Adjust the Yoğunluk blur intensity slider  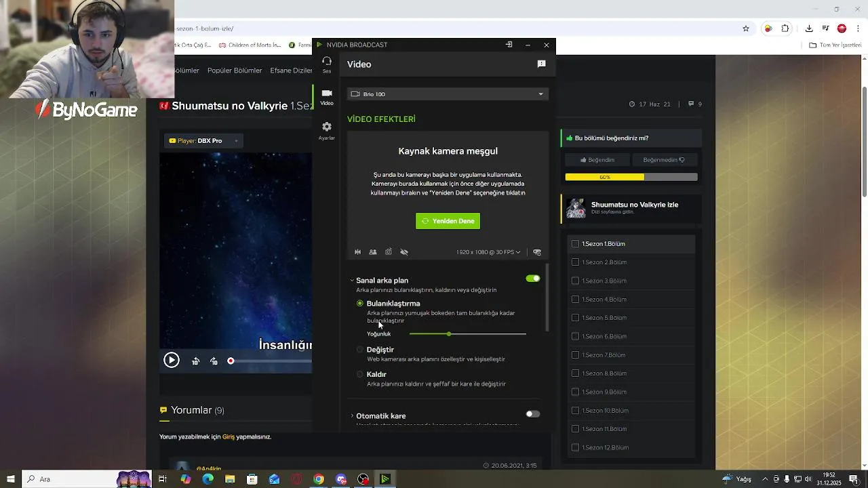tap(468, 334)
